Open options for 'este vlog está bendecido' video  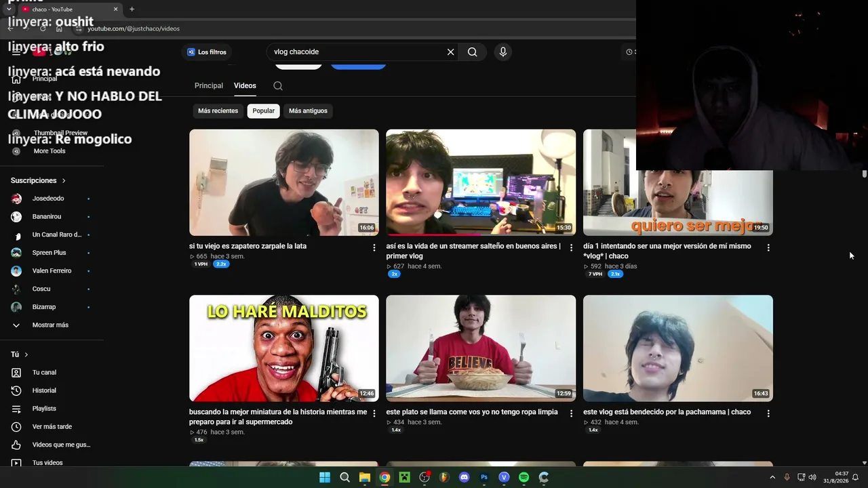768,413
